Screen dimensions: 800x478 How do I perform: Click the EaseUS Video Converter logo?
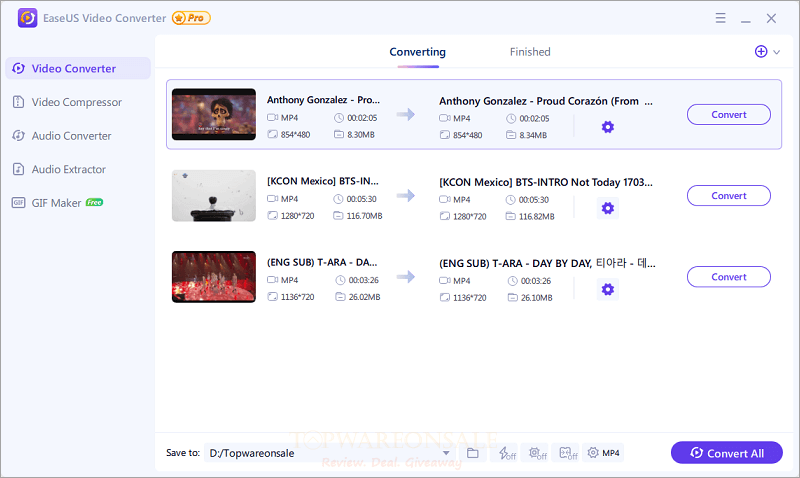point(28,18)
